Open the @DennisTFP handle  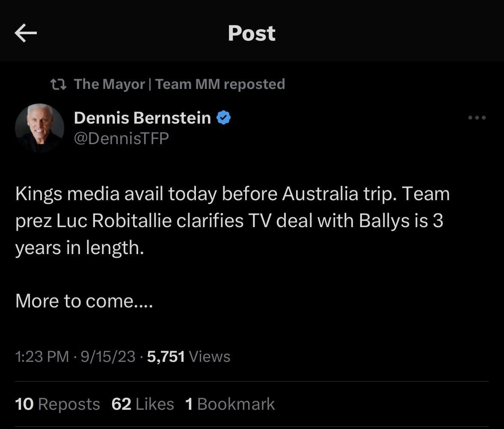click(x=121, y=138)
